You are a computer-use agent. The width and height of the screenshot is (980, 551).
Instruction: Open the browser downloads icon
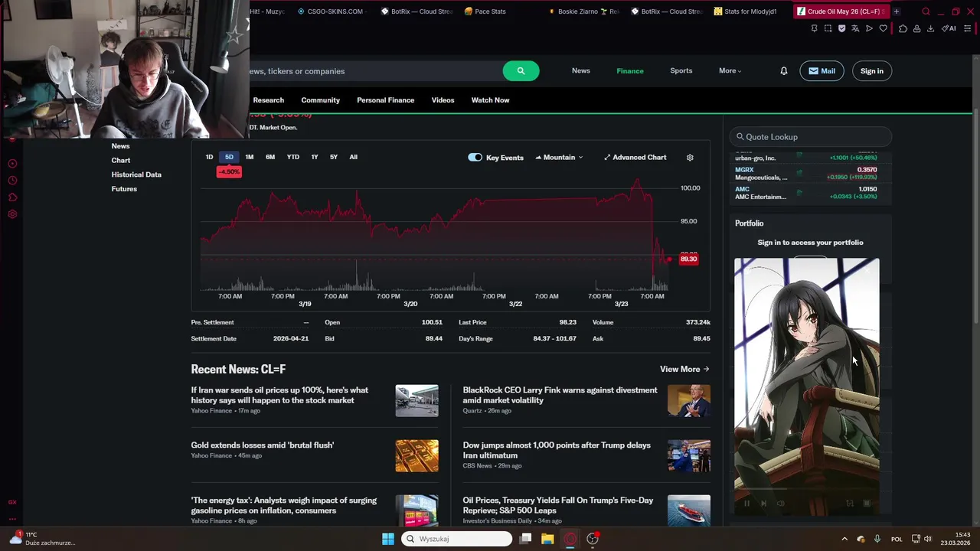click(x=930, y=28)
